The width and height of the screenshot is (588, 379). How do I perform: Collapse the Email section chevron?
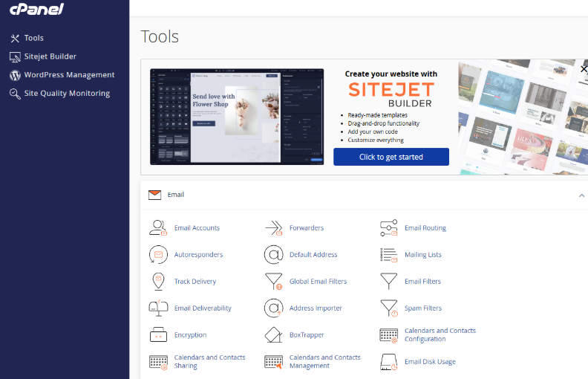coord(581,195)
